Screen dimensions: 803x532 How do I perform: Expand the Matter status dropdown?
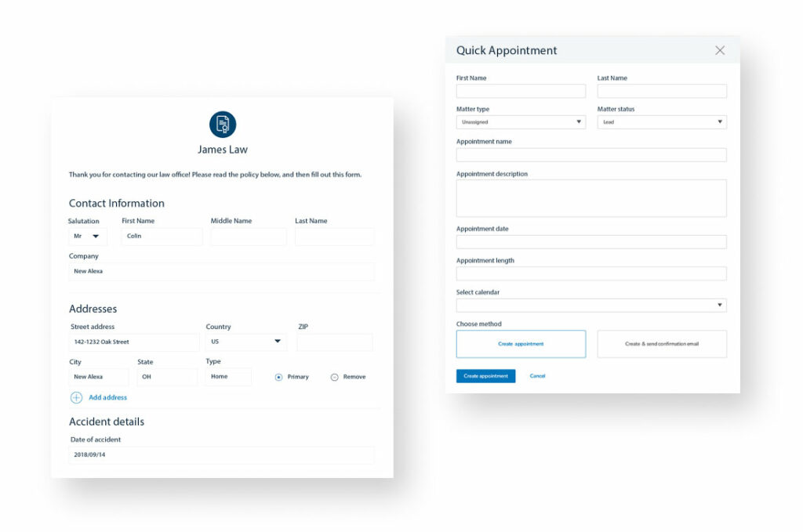pos(662,121)
